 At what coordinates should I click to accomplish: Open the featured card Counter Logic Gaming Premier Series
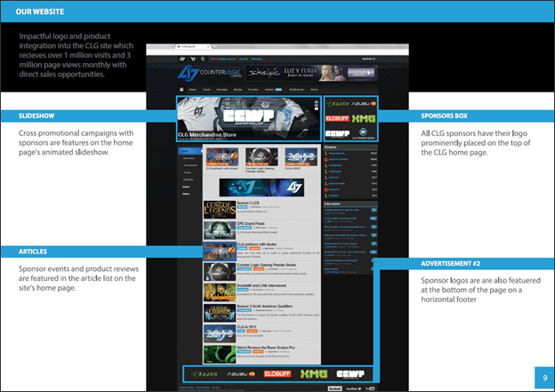coord(261,160)
